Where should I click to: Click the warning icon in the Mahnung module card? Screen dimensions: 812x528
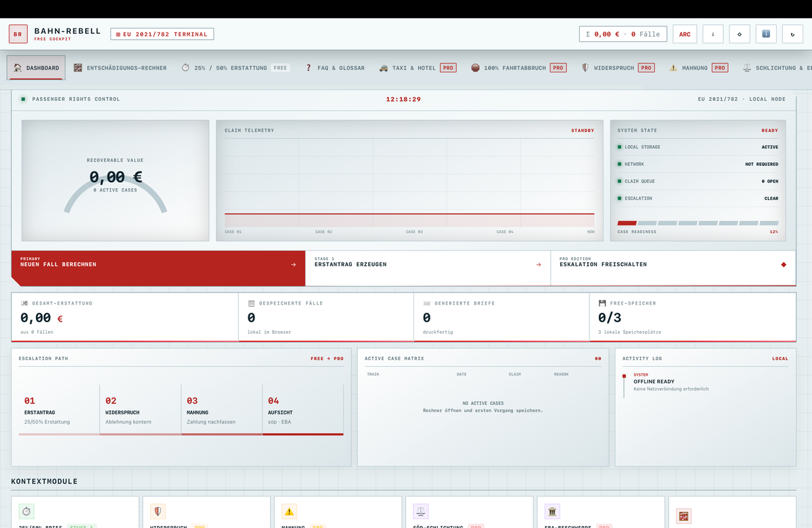pos(289,512)
